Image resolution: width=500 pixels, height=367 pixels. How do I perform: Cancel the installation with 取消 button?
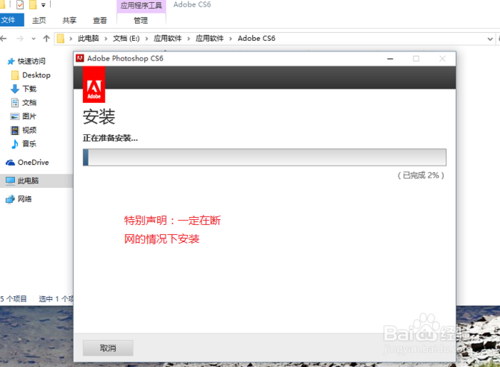point(108,348)
